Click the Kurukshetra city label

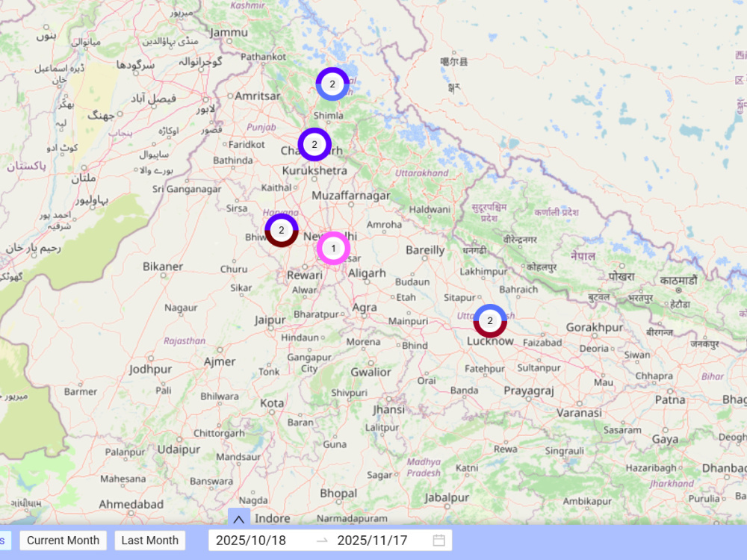pyautogui.click(x=314, y=170)
